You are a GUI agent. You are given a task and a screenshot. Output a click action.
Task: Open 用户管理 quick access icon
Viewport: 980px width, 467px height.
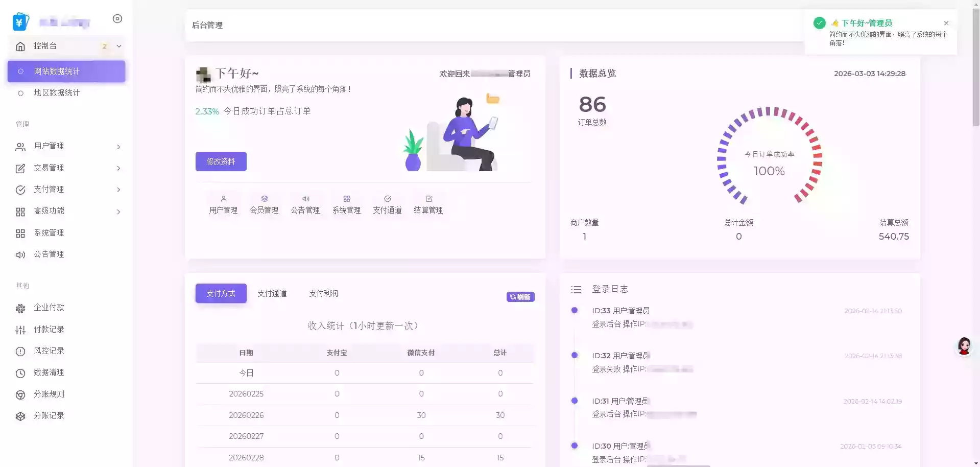[223, 203]
